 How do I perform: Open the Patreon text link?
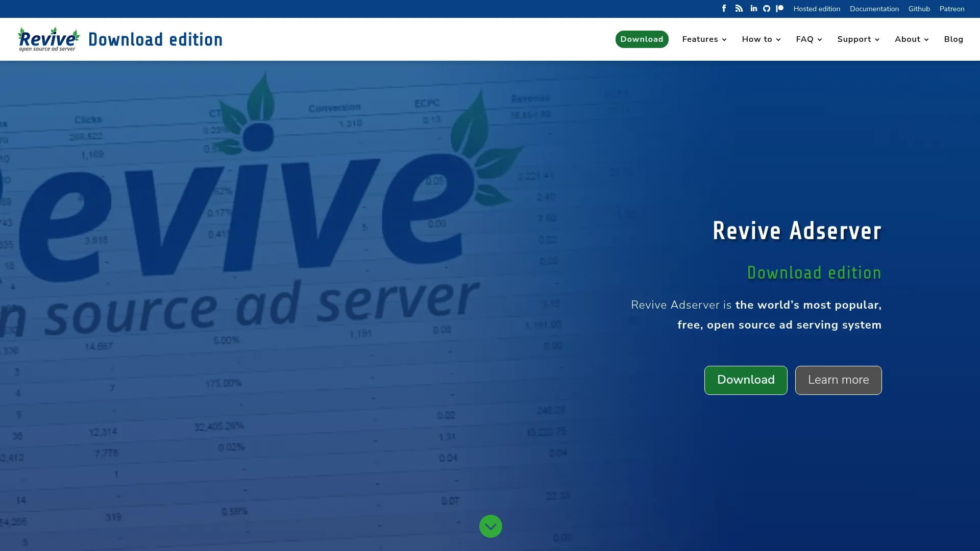pos(952,9)
